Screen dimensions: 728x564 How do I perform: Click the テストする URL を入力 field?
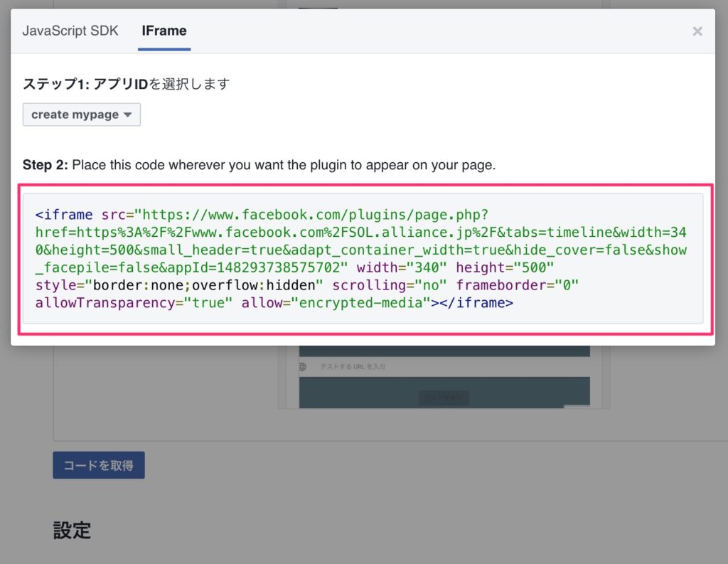(353, 366)
